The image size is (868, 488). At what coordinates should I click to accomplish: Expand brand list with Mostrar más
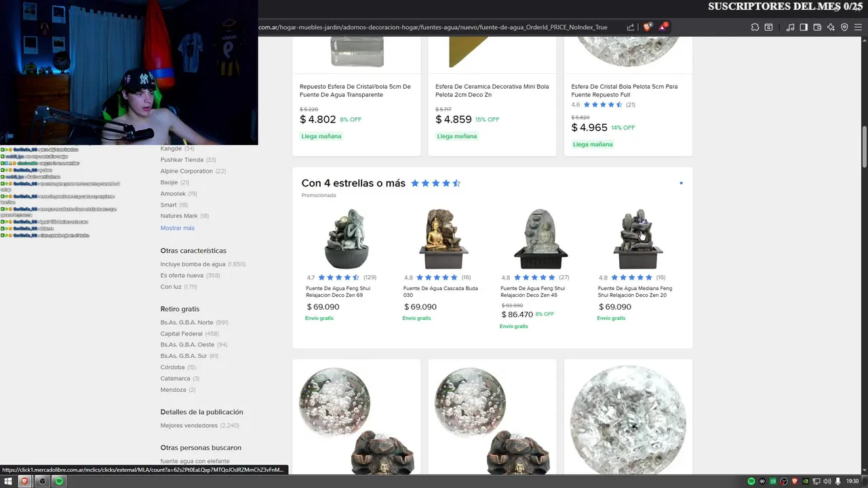177,228
